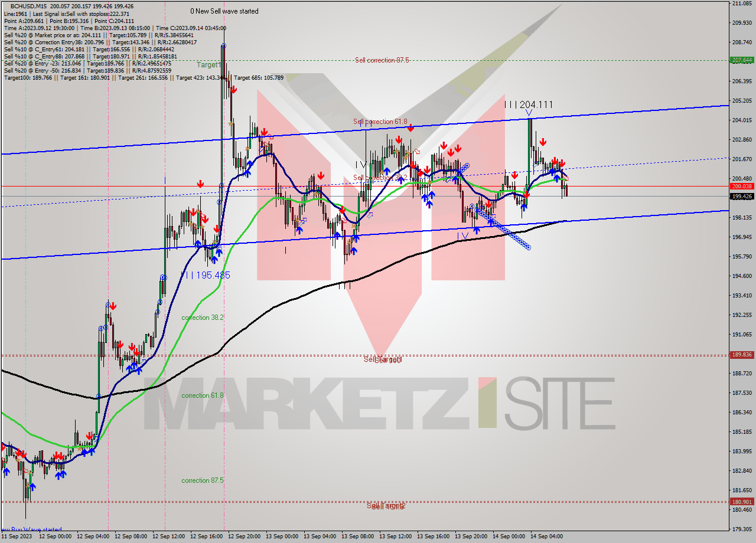Click the '13 Sep 00:00' time label
Image resolution: width=756 pixels, height=543 pixels.
click(x=282, y=537)
